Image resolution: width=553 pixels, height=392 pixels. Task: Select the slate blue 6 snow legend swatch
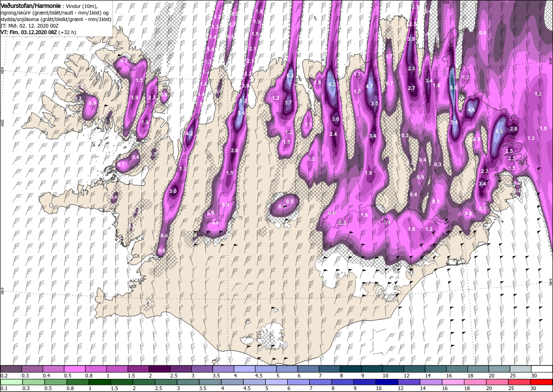click(x=308, y=369)
